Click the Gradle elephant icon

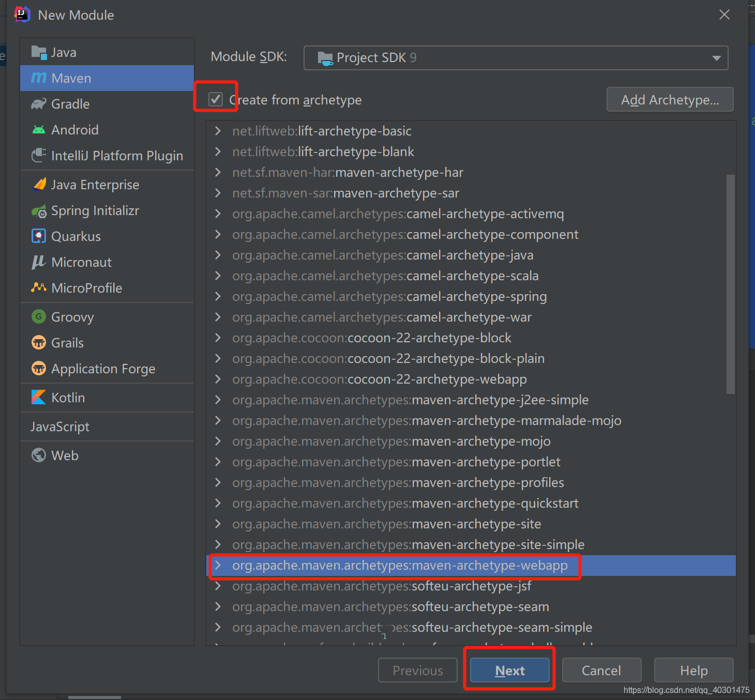39,104
